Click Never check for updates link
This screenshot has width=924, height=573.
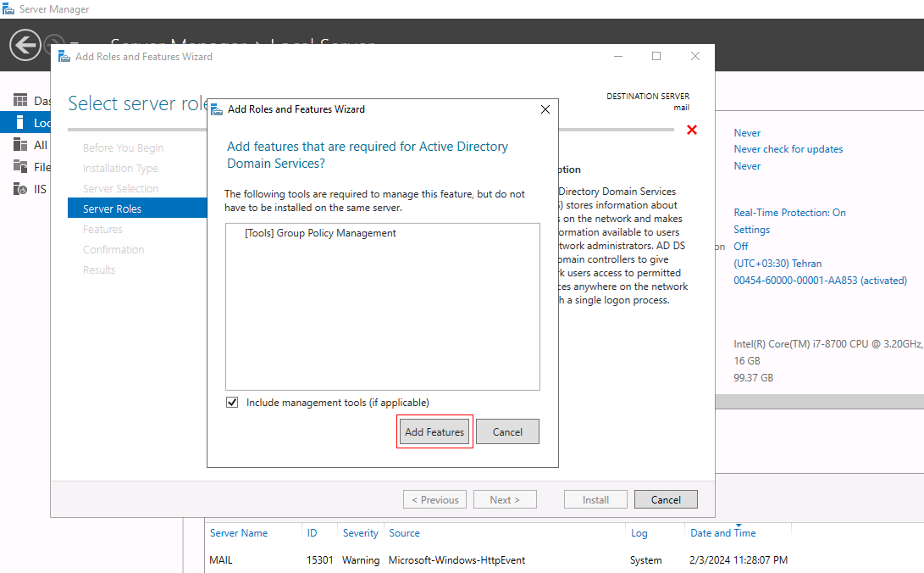click(788, 149)
